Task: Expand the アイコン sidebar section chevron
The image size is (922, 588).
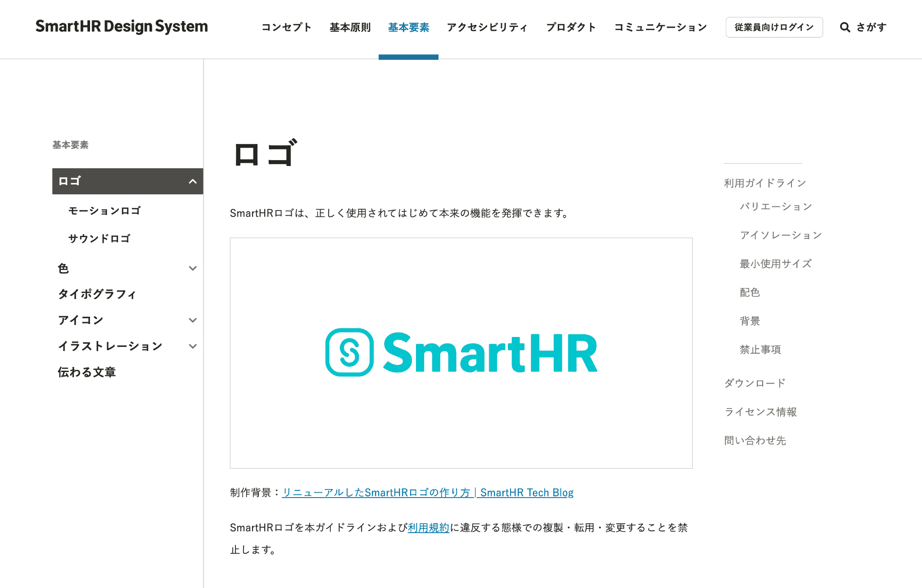Action: [x=193, y=320]
